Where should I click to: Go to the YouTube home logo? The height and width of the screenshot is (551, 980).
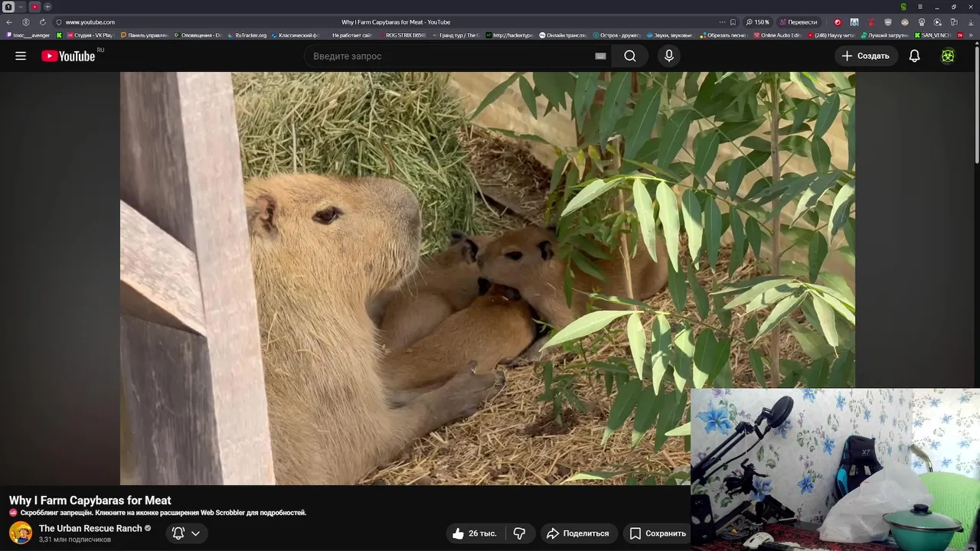tap(68, 56)
